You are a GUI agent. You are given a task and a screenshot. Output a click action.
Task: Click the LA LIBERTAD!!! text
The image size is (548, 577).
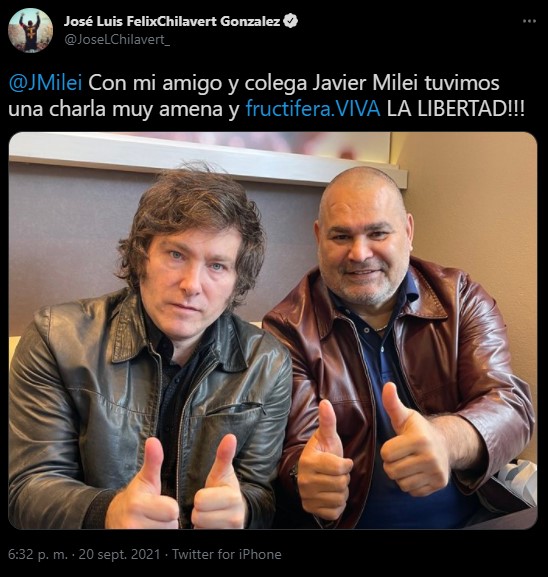[456, 109]
